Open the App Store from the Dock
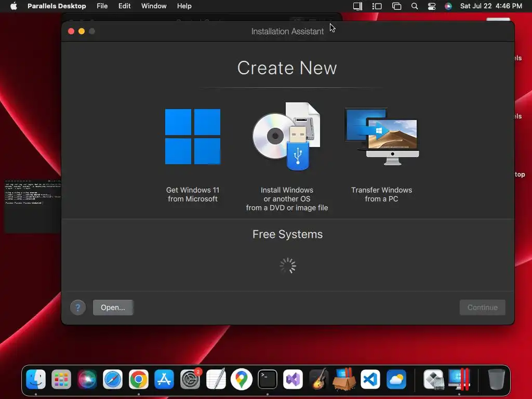 164,379
